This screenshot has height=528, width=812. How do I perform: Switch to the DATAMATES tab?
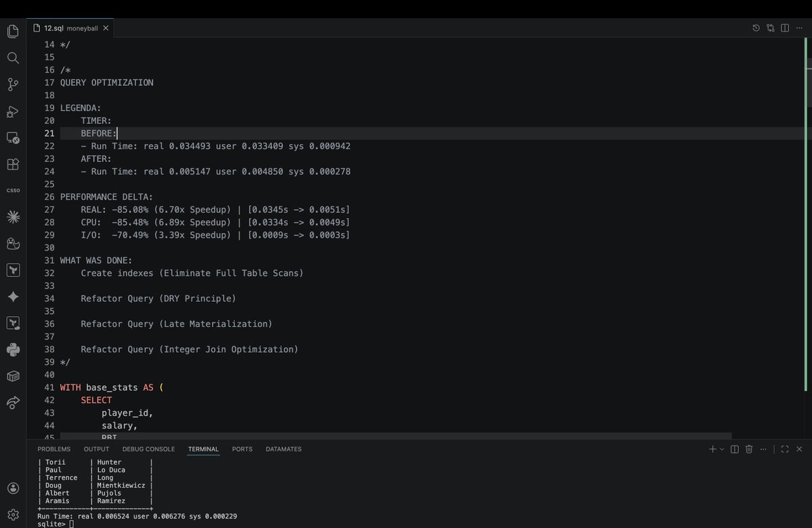(x=283, y=449)
